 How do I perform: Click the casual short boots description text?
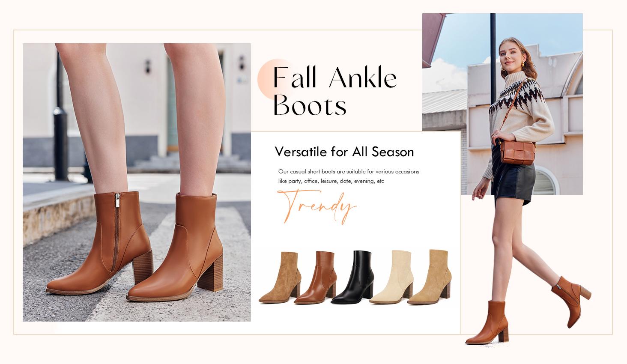tap(349, 176)
